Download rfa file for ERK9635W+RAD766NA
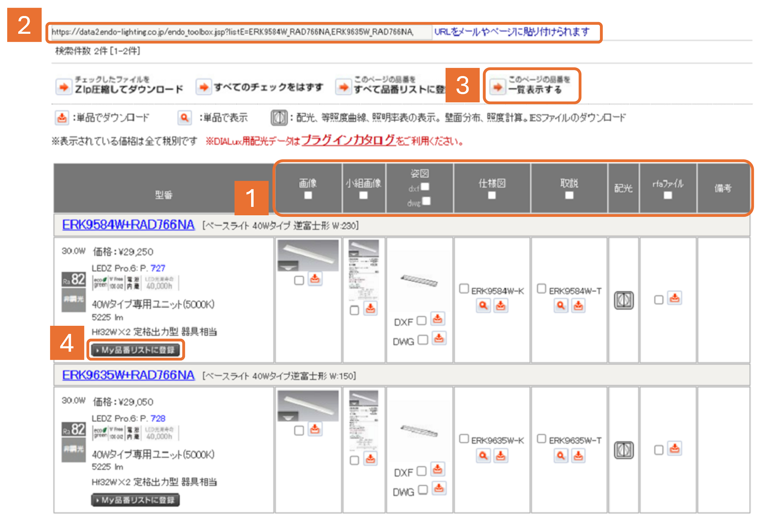The image size is (764, 532). [x=675, y=449]
